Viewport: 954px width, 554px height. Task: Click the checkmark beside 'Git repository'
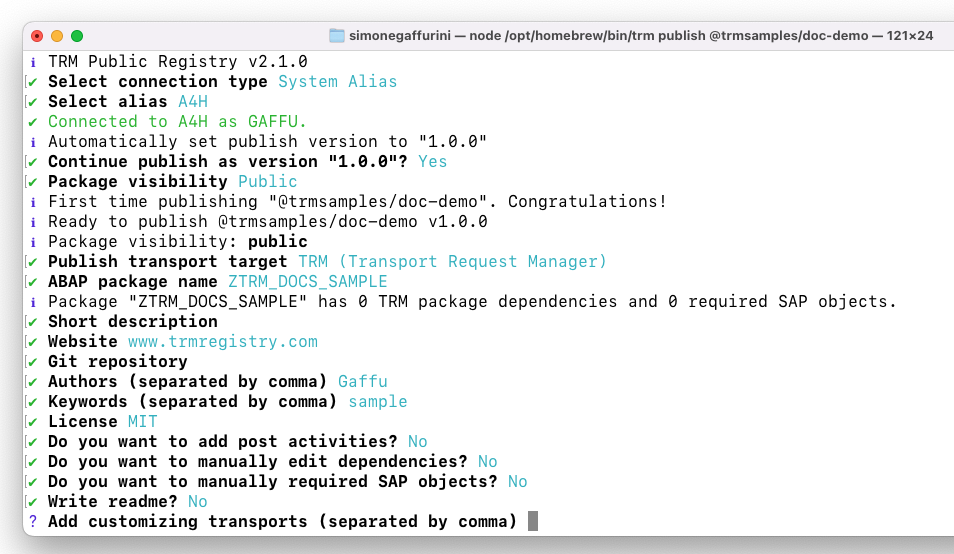(33, 362)
